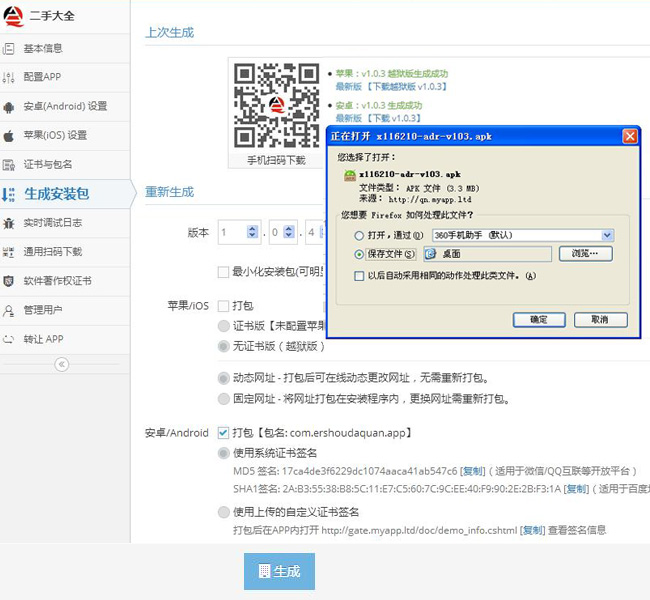Select 打开，通过 radio in dialog
The height and width of the screenshot is (600, 650).
click(359, 236)
